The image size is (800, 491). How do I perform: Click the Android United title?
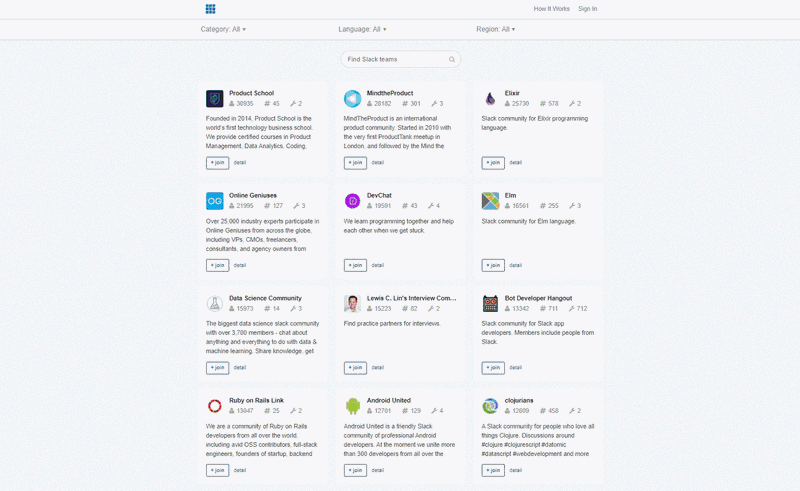[x=389, y=401]
